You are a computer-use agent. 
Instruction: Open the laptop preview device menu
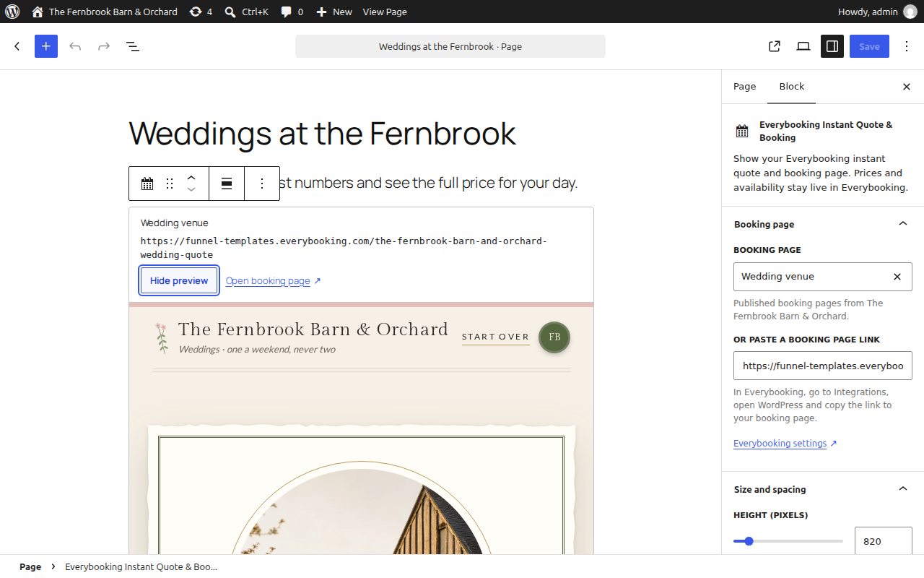pyautogui.click(x=803, y=46)
